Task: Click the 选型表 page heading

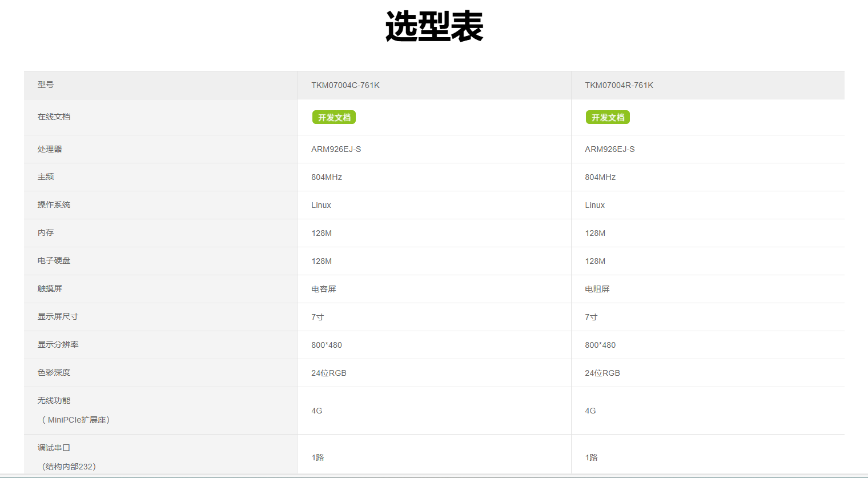Action: pyautogui.click(x=434, y=26)
